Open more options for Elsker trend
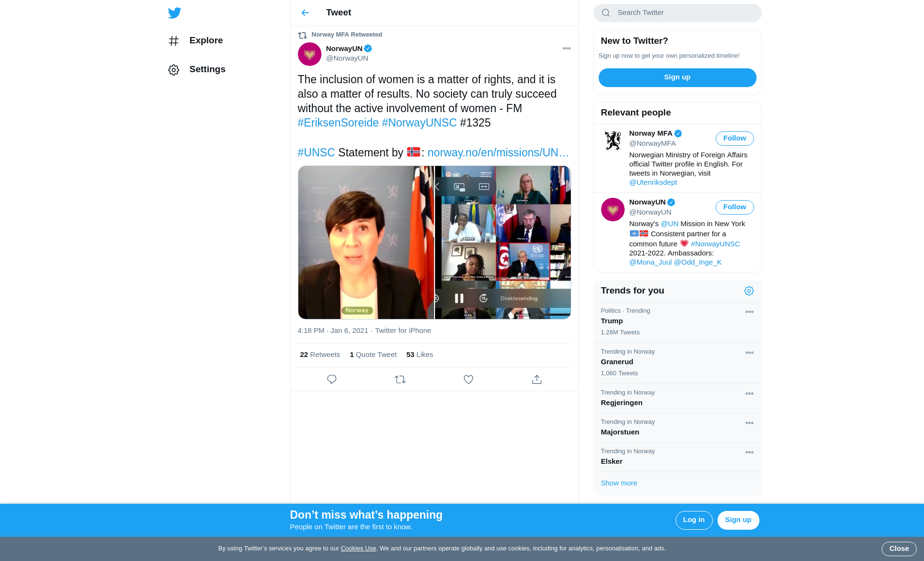Screen dimensions: 924x561 749,453
